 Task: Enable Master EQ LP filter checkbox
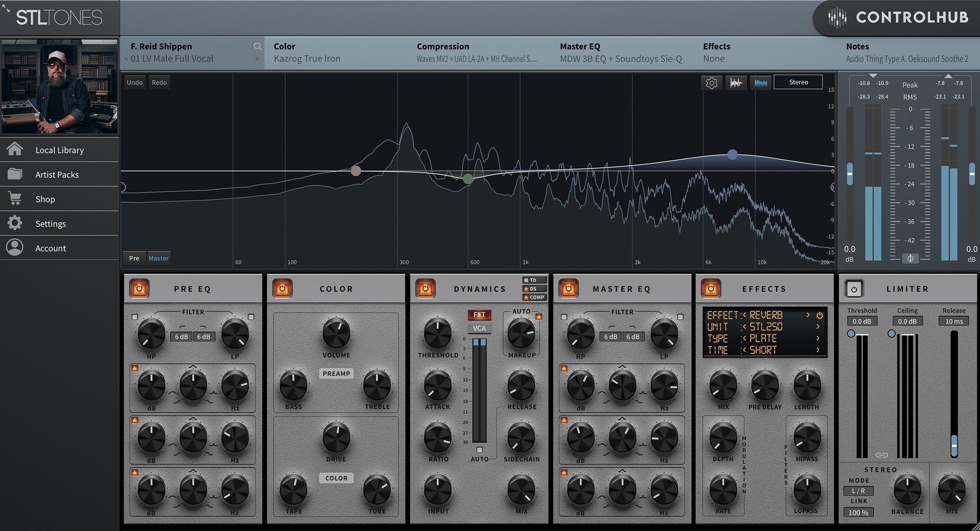[680, 317]
